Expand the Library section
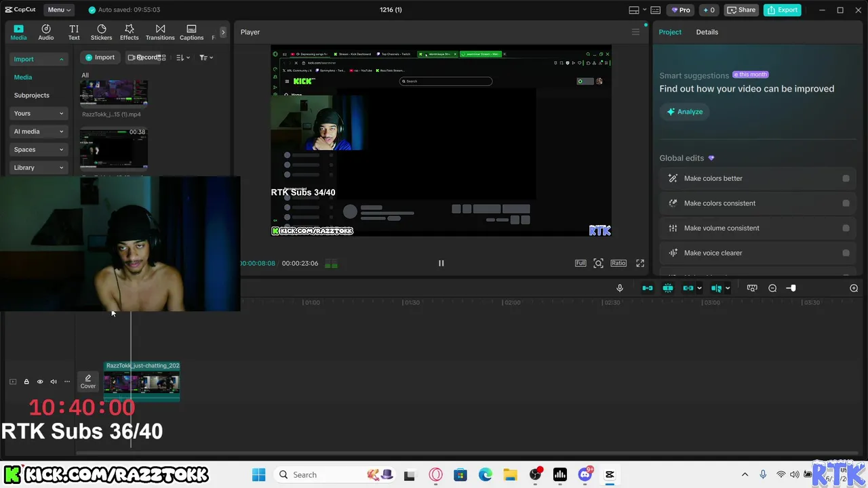The width and height of the screenshot is (868, 488). point(39,167)
